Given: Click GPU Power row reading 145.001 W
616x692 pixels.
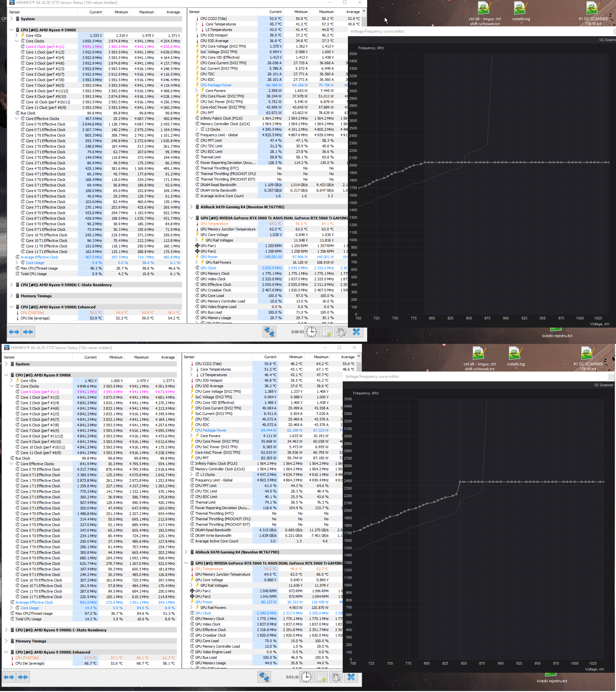Looking at the screenshot, I should (209, 257).
